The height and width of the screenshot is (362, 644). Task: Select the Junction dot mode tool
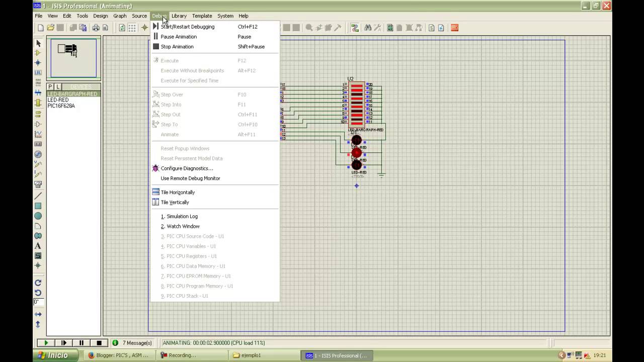pyautogui.click(x=38, y=63)
